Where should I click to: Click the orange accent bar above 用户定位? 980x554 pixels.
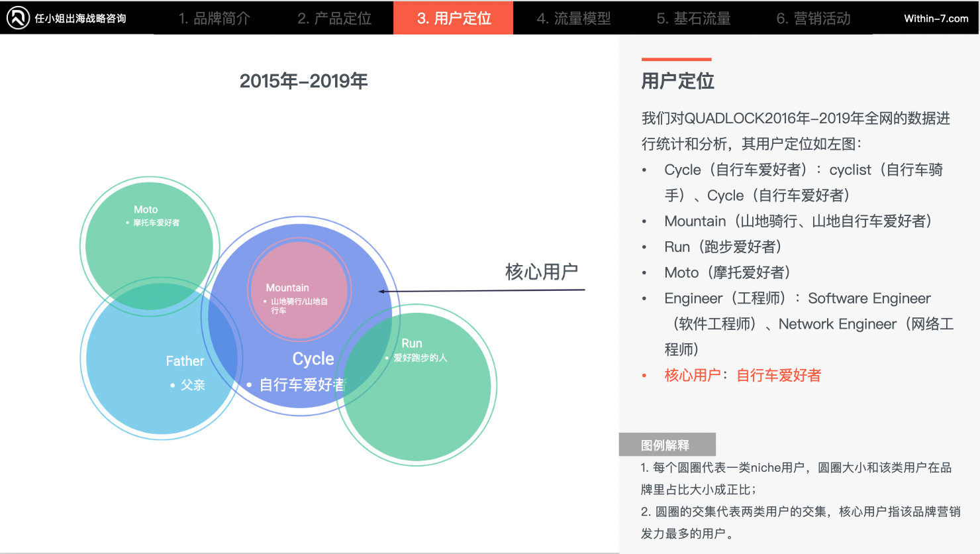point(676,58)
